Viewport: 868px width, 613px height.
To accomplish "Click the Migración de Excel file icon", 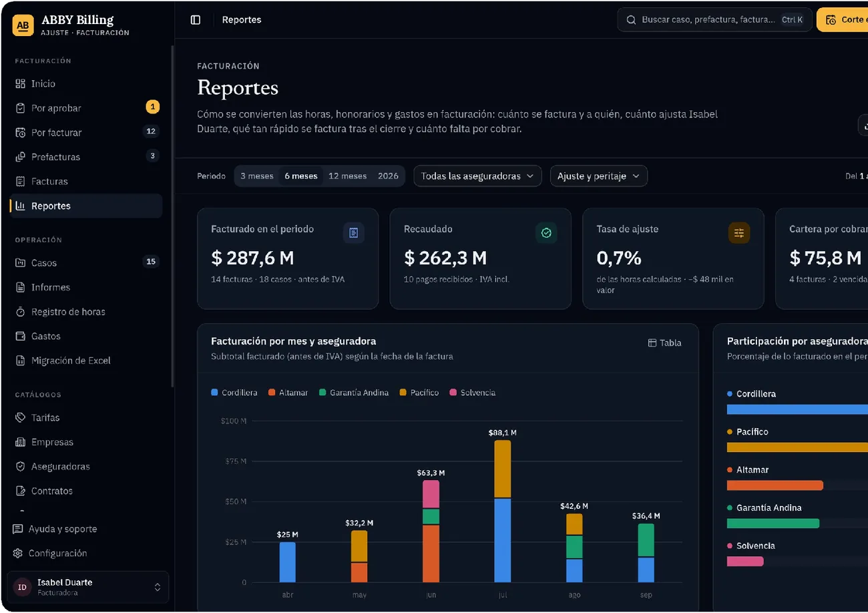I will [x=20, y=361].
